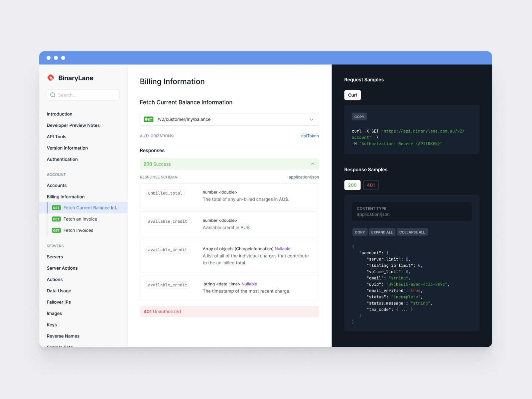This screenshot has height=399, width=532.
Task: Click the Nullable label on Array of objects
Action: pos(282,249)
